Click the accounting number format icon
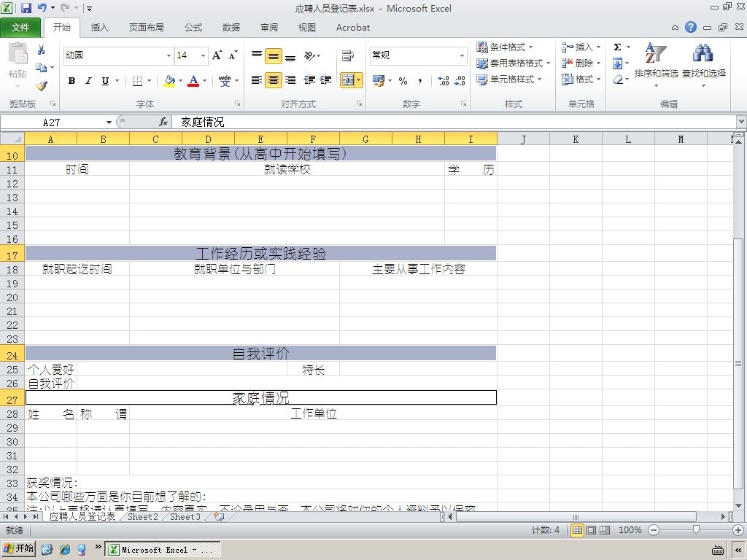Viewport: 747px width, 560px height. pos(379,80)
